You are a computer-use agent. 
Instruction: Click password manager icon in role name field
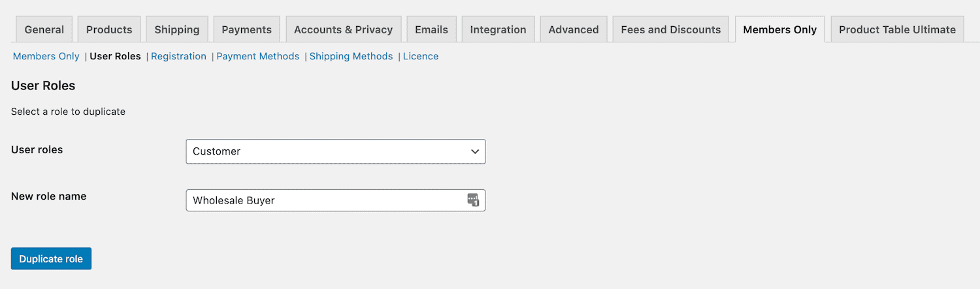click(x=473, y=200)
